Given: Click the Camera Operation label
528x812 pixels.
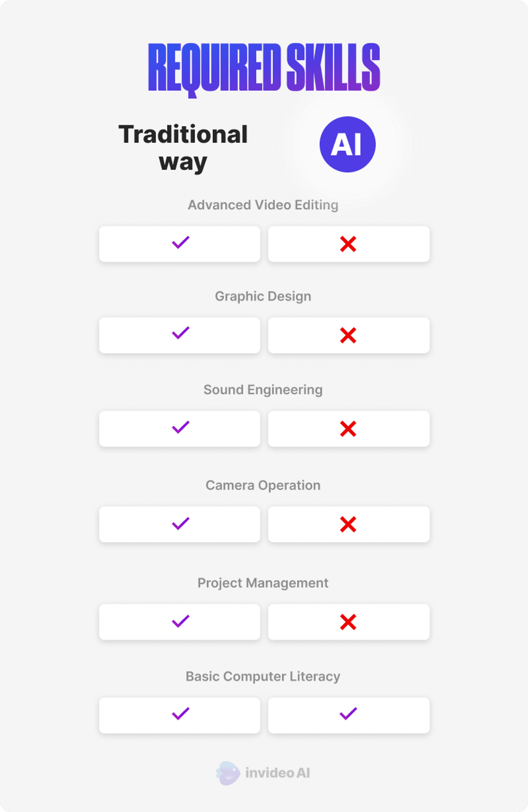Looking at the screenshot, I should [263, 485].
